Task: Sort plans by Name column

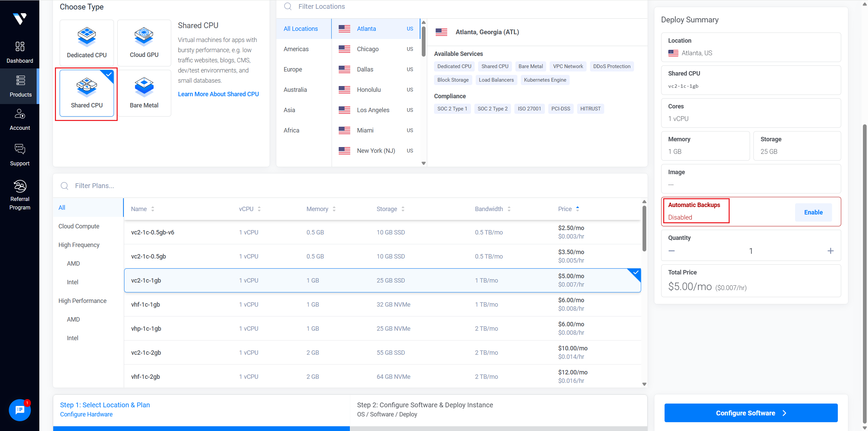Action: [x=143, y=209]
